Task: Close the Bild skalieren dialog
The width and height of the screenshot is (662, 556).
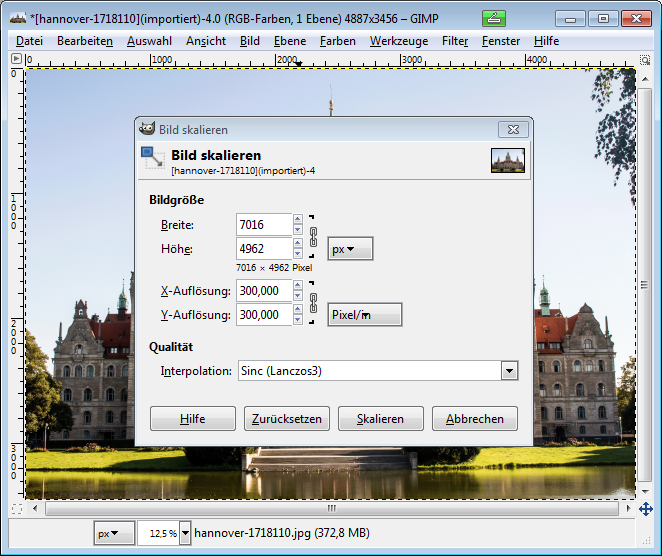Action: tap(512, 129)
